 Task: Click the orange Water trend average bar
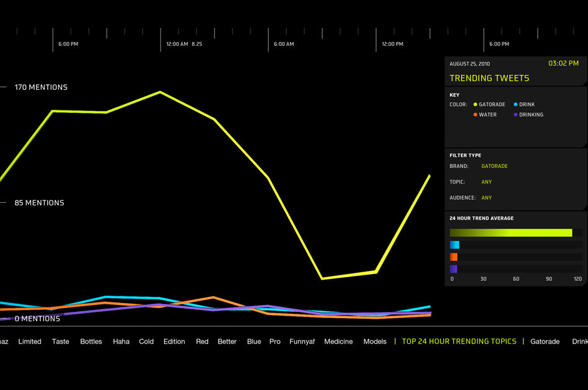pyautogui.click(x=454, y=257)
